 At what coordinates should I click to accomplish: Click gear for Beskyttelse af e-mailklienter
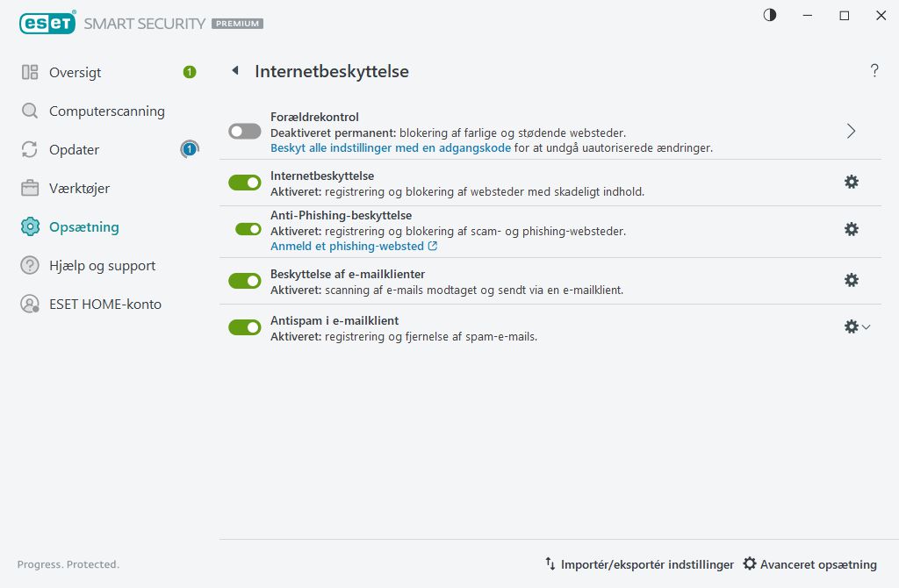851,280
